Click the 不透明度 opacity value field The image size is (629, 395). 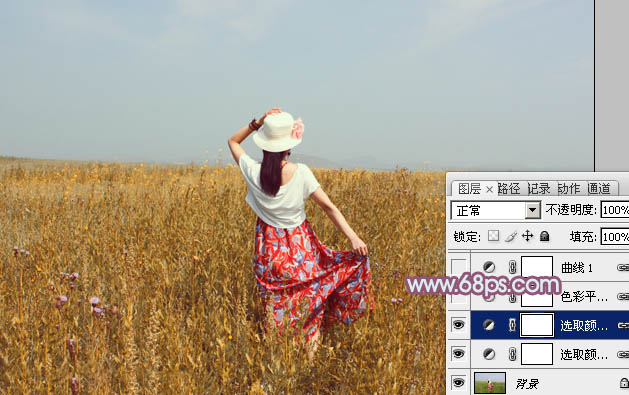click(615, 210)
